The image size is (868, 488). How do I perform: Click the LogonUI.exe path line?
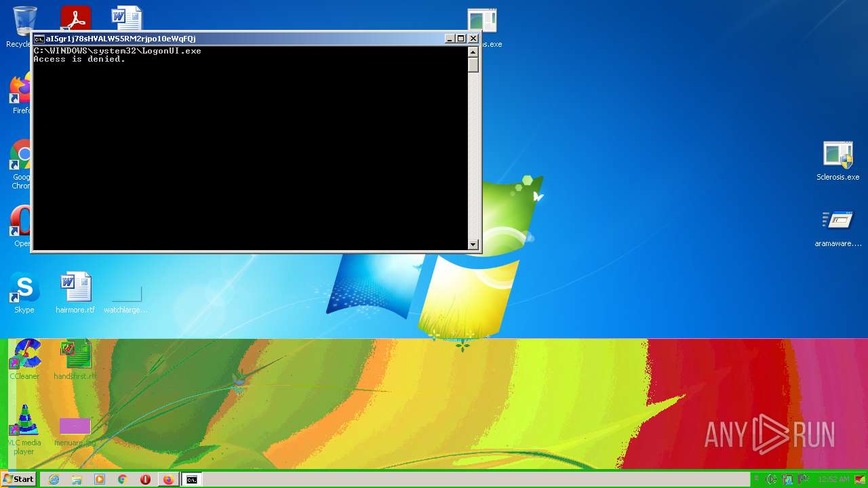[x=117, y=51]
